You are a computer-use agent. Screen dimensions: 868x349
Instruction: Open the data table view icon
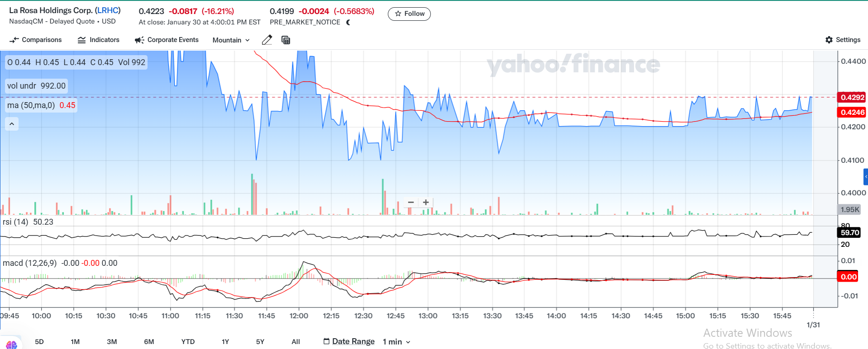pyautogui.click(x=286, y=40)
